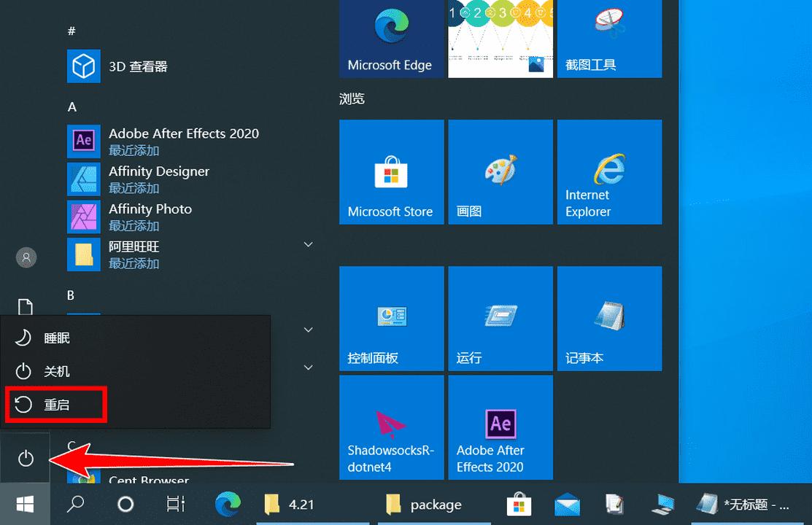
Task: Click the user account icon in sidebar
Action: coord(26,257)
